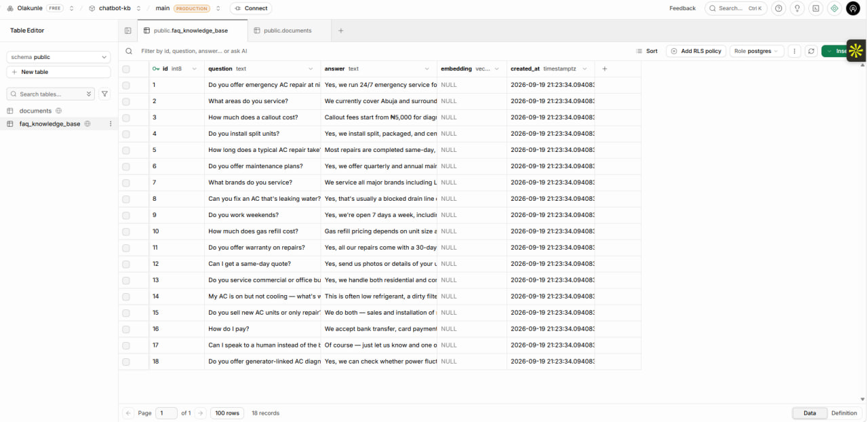Screen dimensions: 868x422
Task: Click the yellow starburst icon
Action: coord(856,50)
